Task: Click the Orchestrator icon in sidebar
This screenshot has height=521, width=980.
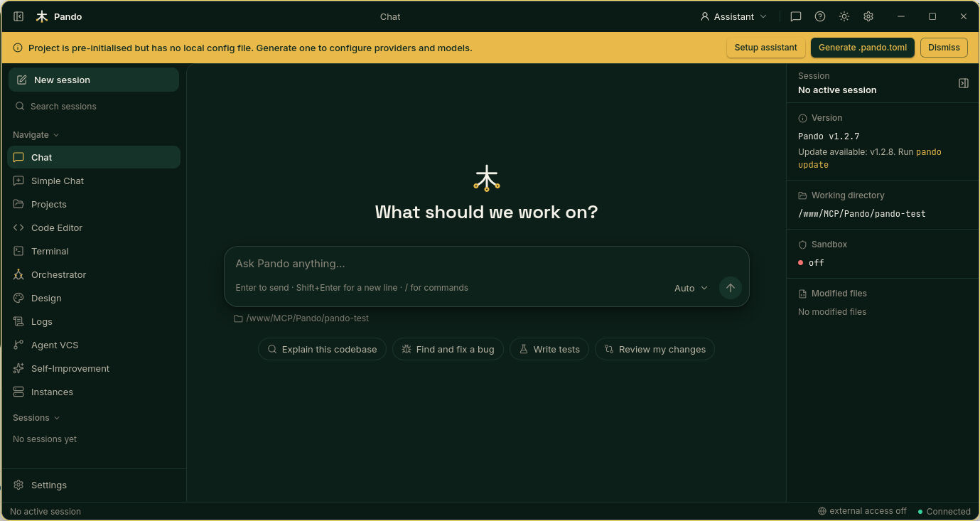Action: [x=18, y=274]
